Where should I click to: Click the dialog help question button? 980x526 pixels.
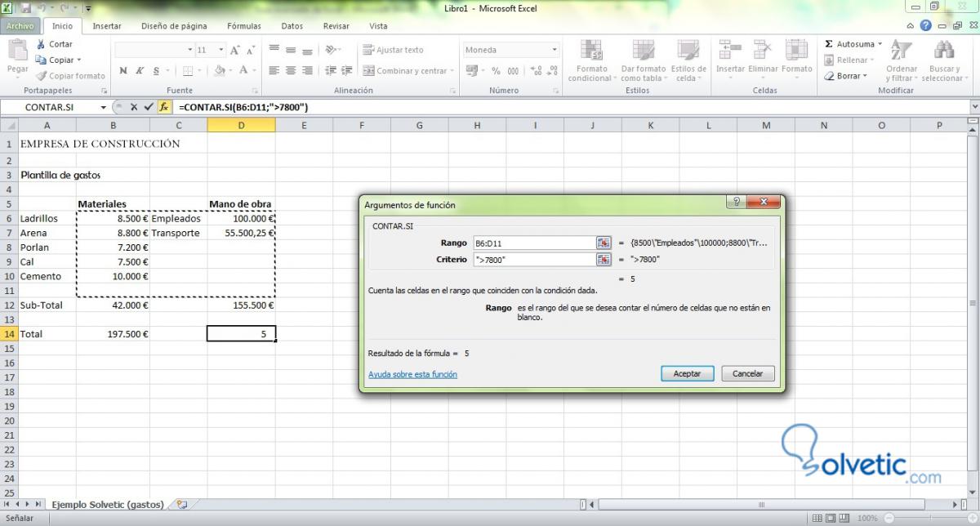coord(737,202)
